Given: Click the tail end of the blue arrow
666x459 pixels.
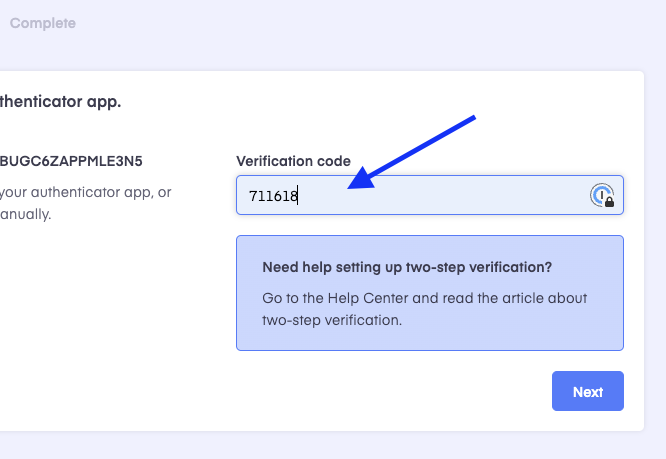Looking at the screenshot, I should [473, 117].
